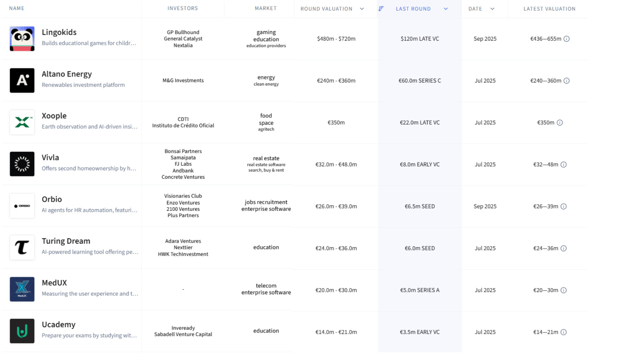Click the Turing Dream logo icon

click(x=22, y=248)
